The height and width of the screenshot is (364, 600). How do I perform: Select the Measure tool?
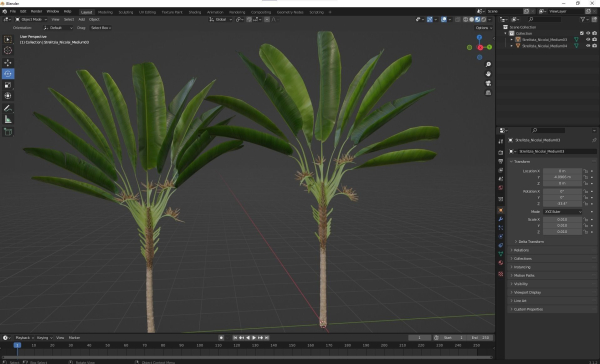8,119
